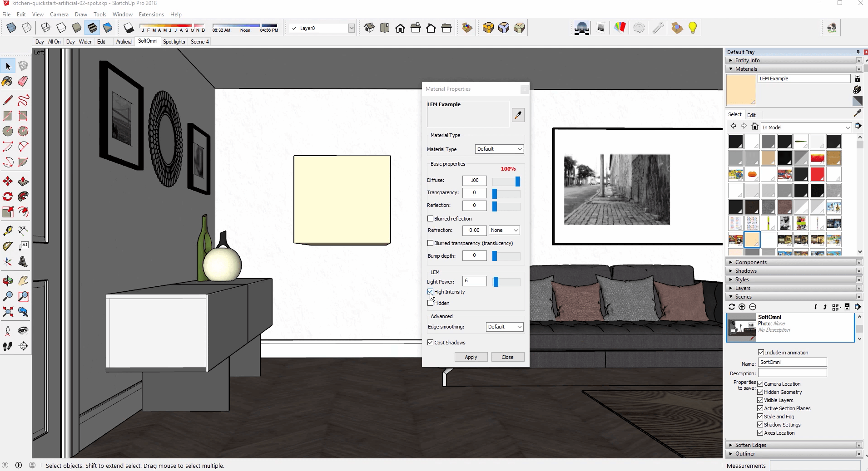Choose the Scale tool
Image resolution: width=868 pixels, height=471 pixels.
[x=8, y=212]
